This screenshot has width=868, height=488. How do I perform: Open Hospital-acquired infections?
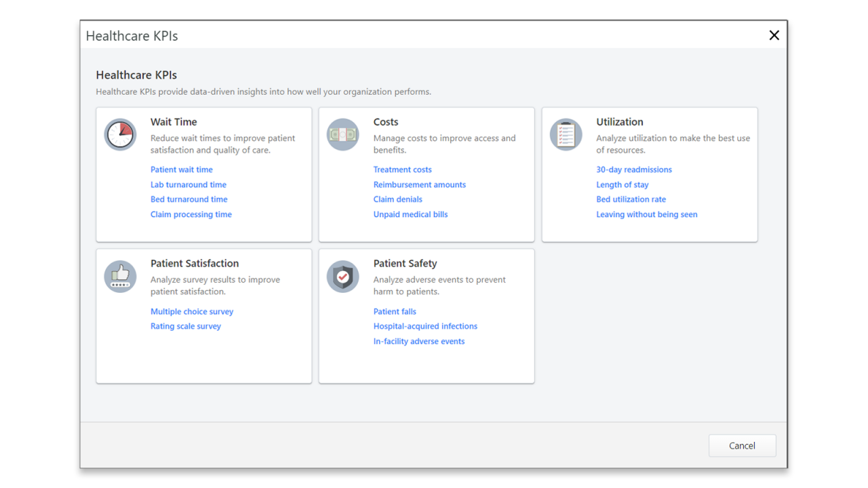coord(425,326)
